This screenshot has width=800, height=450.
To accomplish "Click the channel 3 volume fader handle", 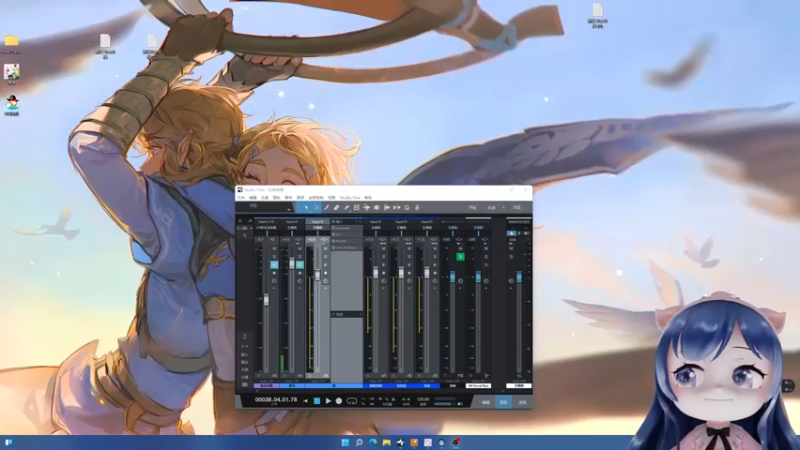I will tap(317, 276).
